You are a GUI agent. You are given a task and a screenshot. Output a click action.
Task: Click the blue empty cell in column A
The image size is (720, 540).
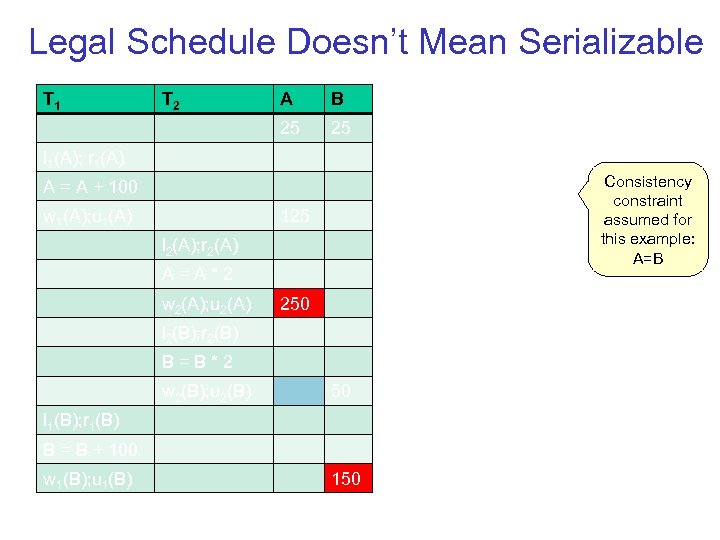pos(299,391)
